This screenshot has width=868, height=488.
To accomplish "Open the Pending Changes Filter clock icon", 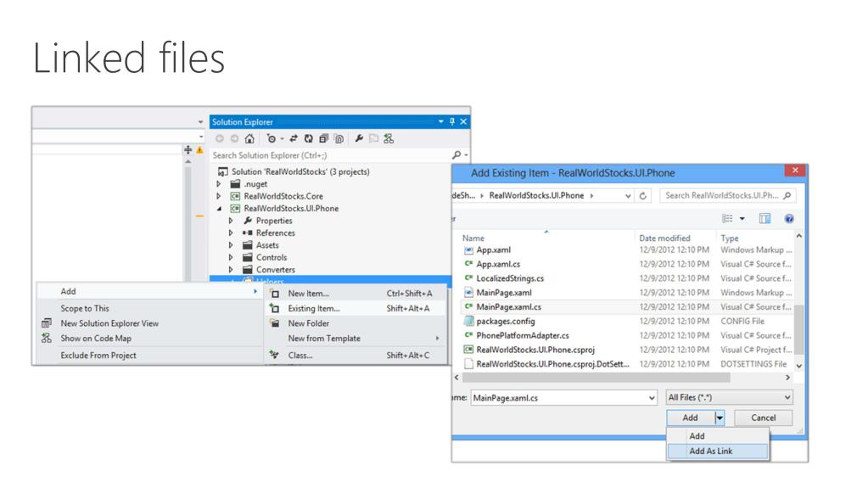I will pos(272,138).
